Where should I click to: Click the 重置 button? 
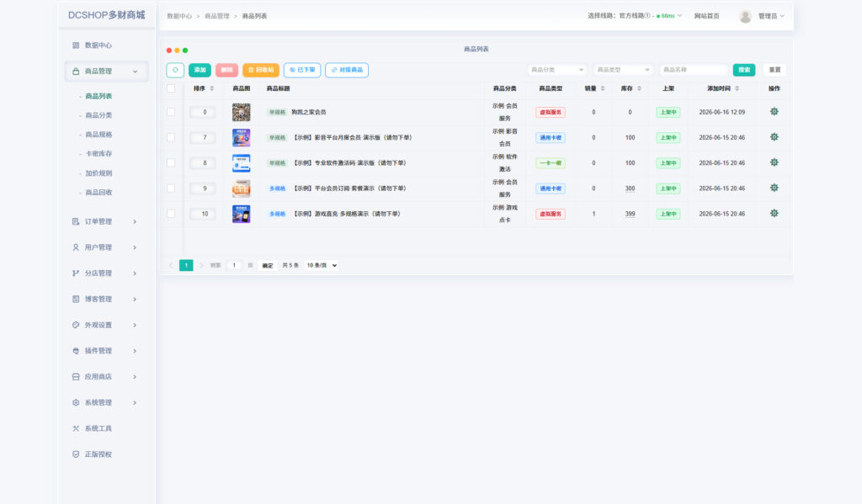[x=774, y=70]
